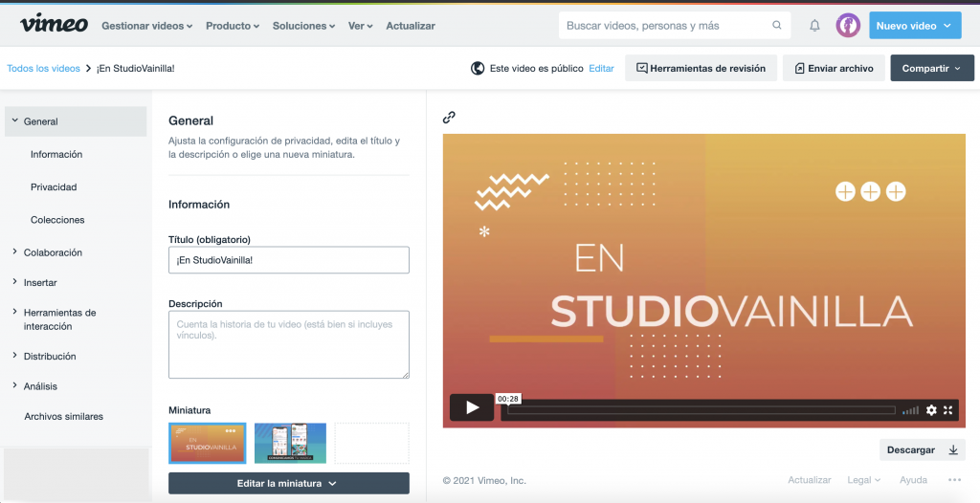
Task: Open the Soluciones menu
Action: [303, 26]
